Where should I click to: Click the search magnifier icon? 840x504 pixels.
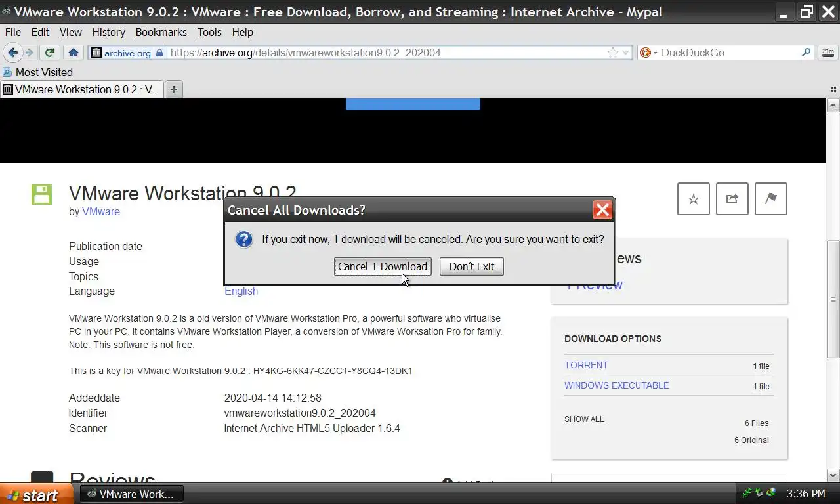pyautogui.click(x=807, y=52)
